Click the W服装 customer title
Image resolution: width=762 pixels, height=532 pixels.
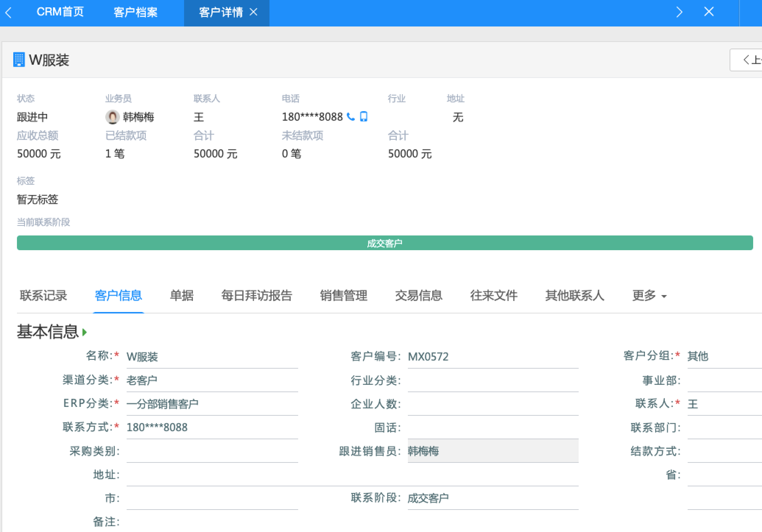click(49, 60)
